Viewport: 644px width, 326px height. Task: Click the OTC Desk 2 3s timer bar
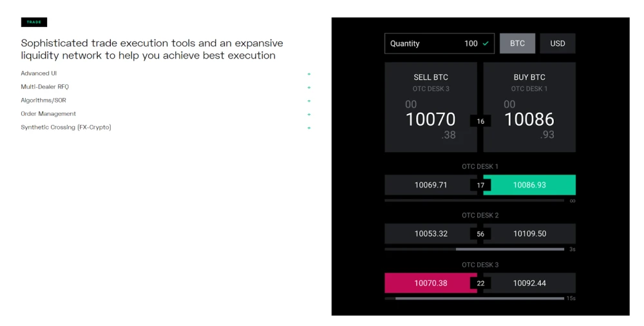point(475,249)
